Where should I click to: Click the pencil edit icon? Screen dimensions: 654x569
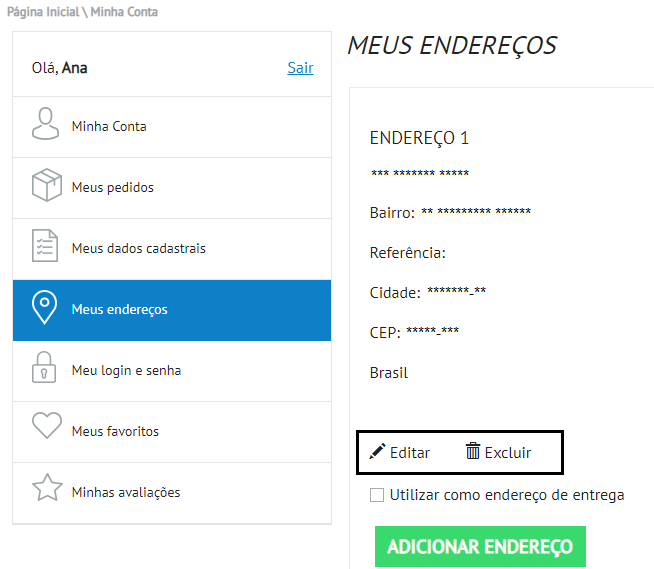tap(377, 452)
